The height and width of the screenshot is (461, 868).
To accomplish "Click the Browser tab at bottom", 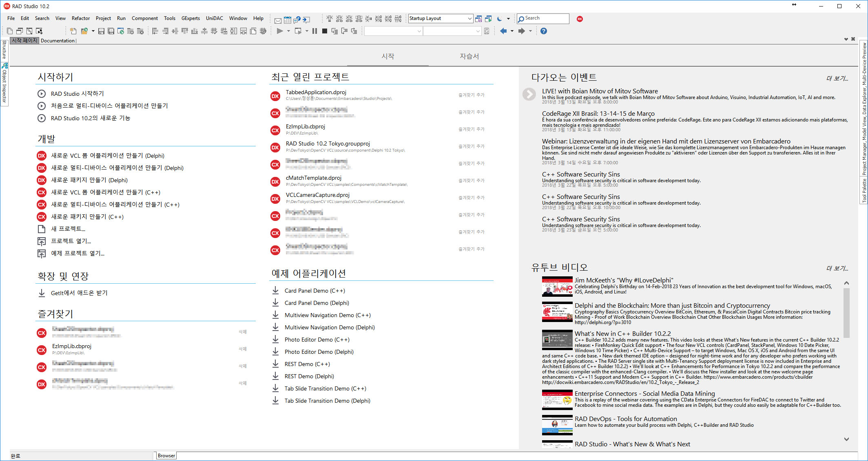I will coord(166,456).
